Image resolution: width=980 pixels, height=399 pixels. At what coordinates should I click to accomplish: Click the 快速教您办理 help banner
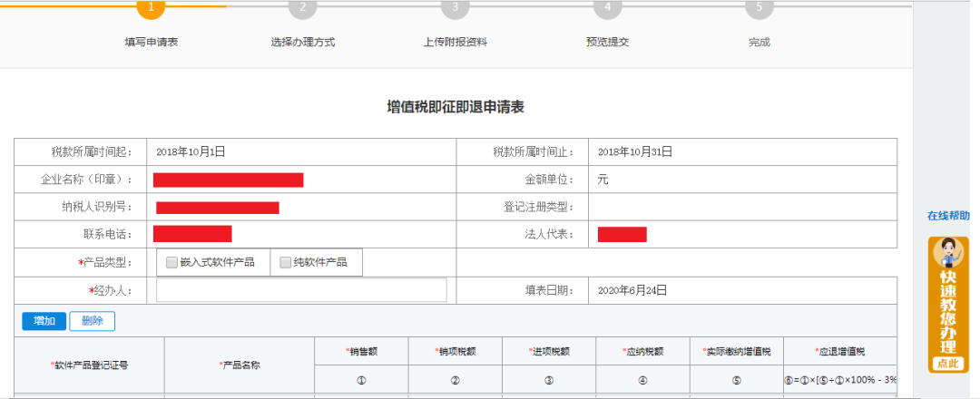948,313
